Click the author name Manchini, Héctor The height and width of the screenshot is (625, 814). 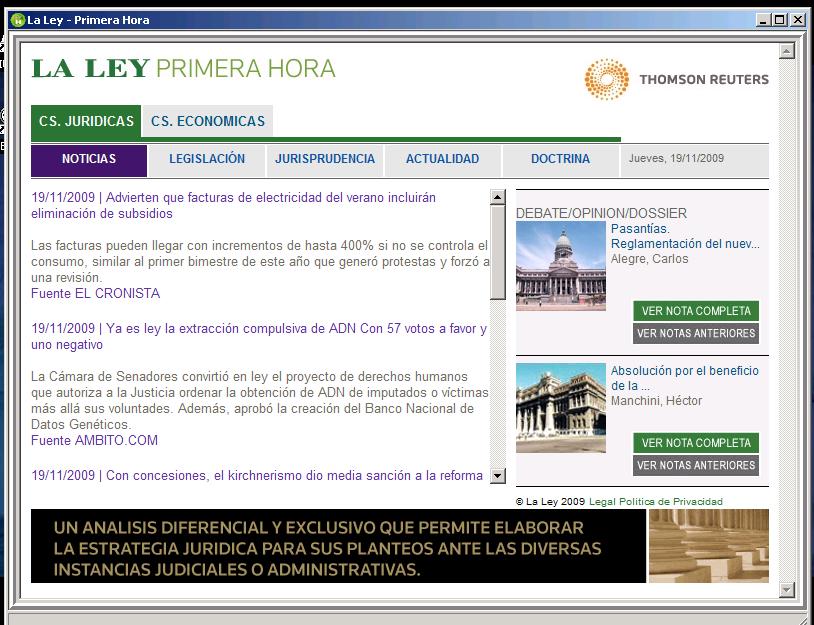click(656, 401)
